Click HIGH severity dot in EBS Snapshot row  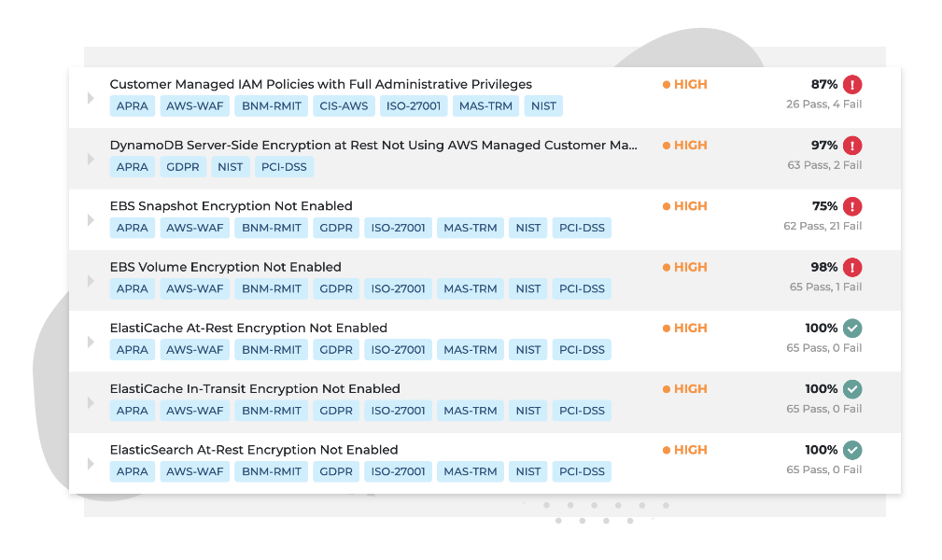pos(667,206)
